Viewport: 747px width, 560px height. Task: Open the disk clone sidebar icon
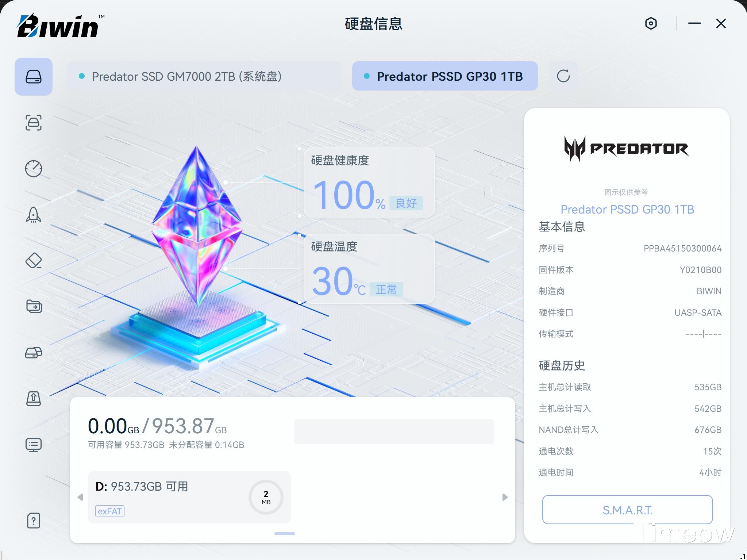tap(34, 352)
